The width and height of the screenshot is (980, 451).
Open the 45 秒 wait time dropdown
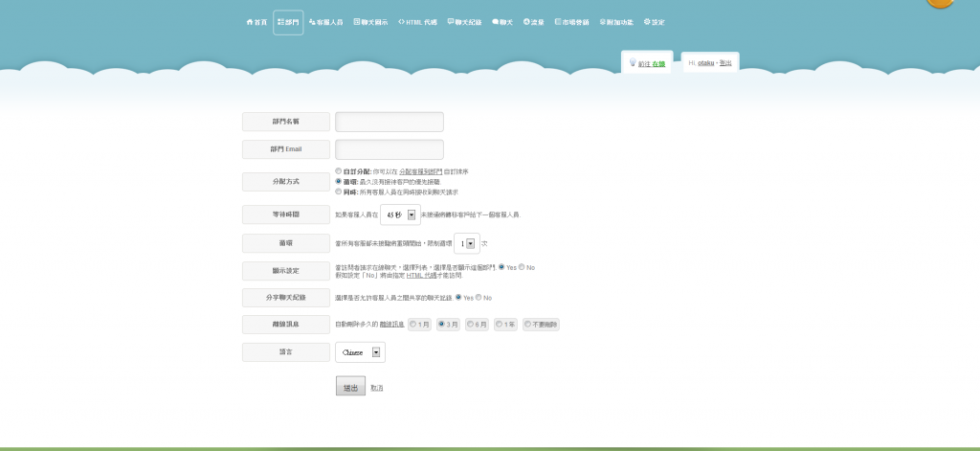click(401, 214)
